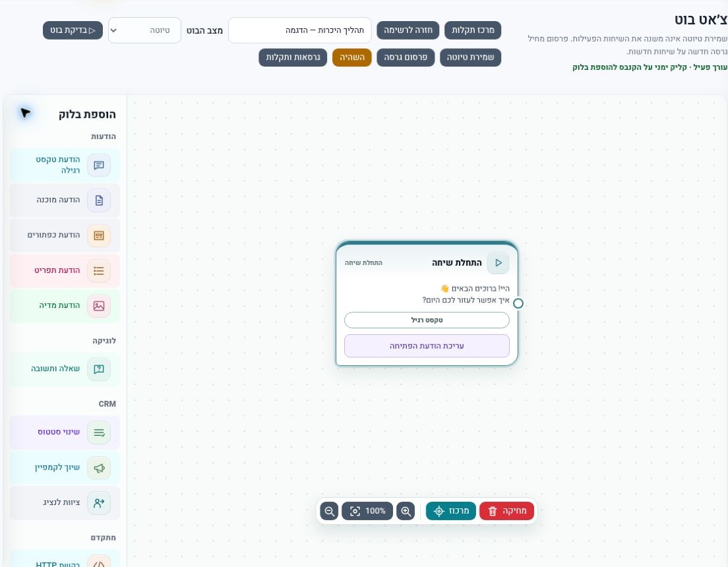Click the HTTP request code icon

pos(99,562)
